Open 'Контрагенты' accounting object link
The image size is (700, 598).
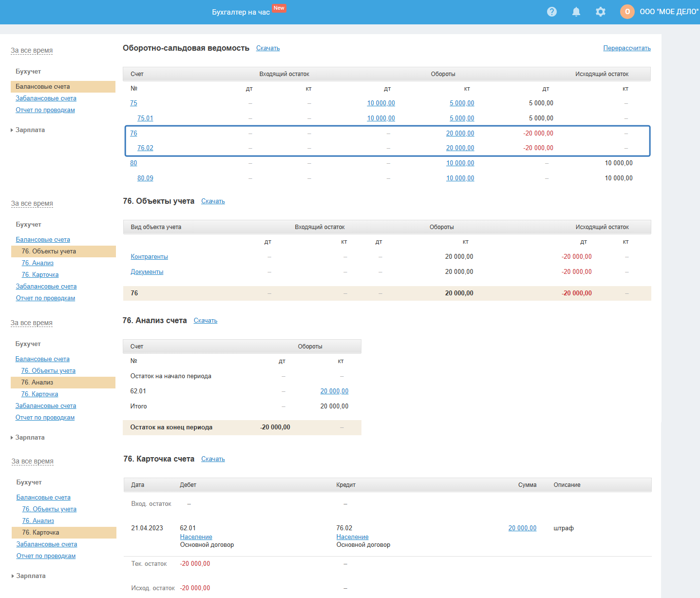click(149, 257)
